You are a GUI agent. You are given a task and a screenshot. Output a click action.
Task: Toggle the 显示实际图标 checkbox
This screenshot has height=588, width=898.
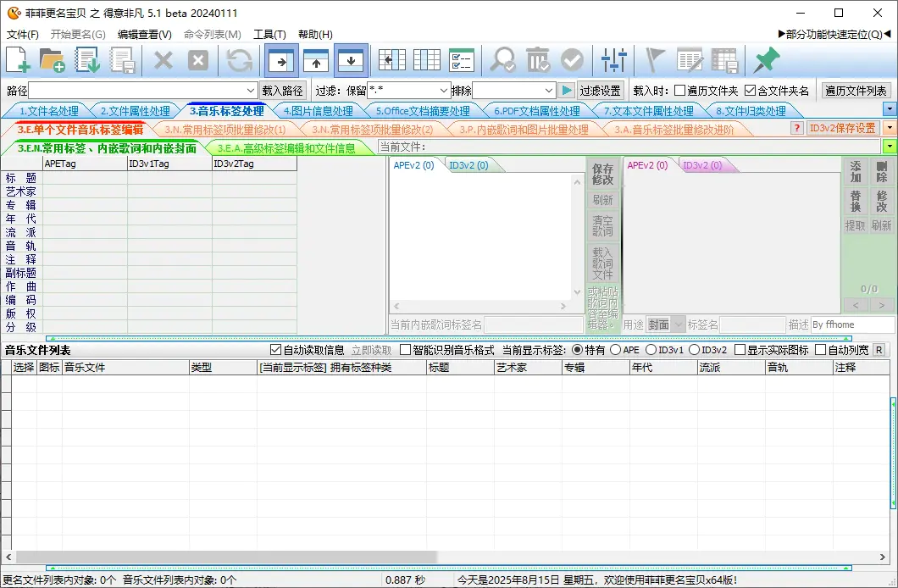pos(740,348)
